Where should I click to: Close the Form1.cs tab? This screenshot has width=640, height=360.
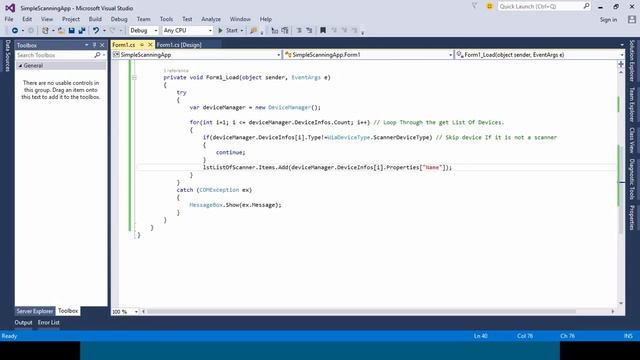(x=150, y=44)
